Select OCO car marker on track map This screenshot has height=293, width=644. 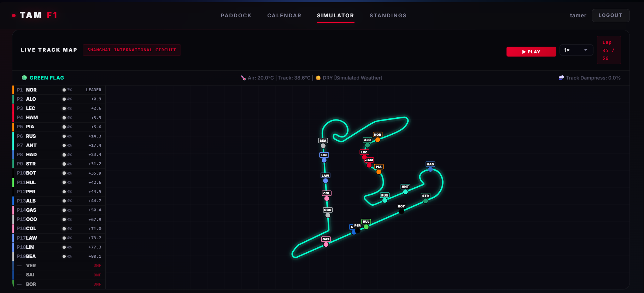(x=328, y=215)
